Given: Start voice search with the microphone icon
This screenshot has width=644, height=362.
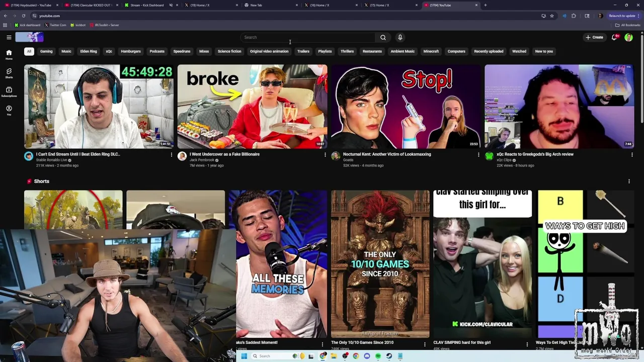Looking at the screenshot, I should (x=400, y=37).
